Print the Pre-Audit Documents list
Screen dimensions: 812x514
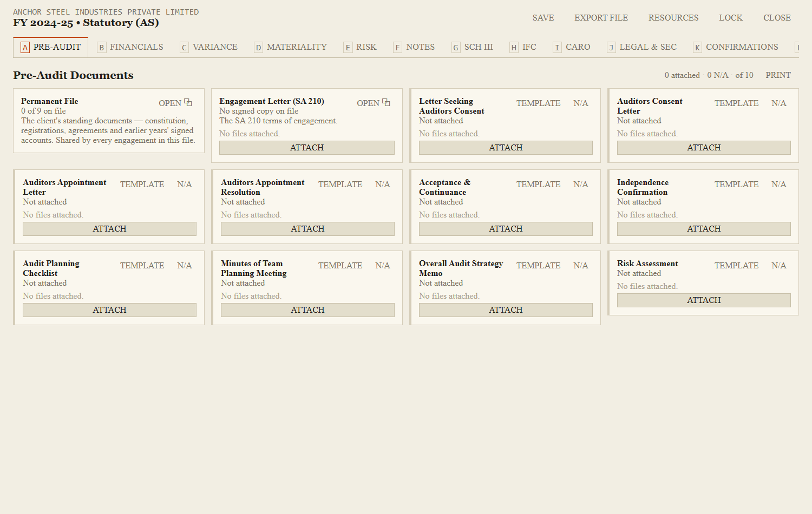pyautogui.click(x=778, y=75)
